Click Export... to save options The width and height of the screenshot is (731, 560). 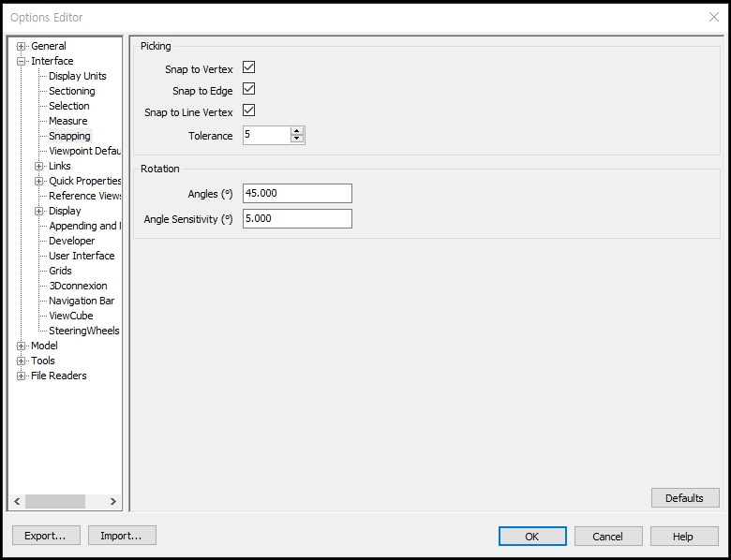point(45,536)
